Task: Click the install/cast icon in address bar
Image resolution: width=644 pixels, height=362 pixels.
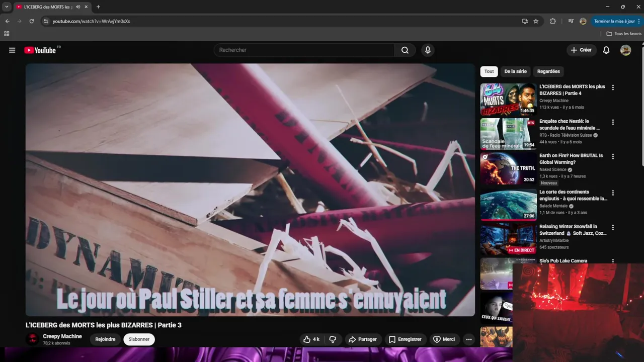Action: click(x=525, y=21)
